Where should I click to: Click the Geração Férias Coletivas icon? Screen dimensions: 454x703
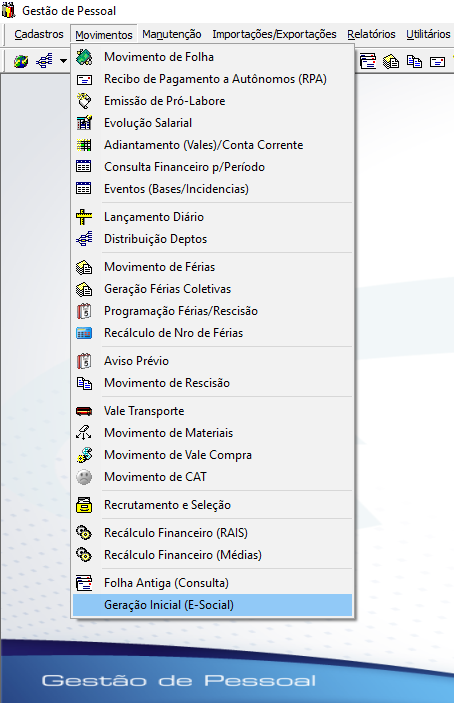pos(84,289)
